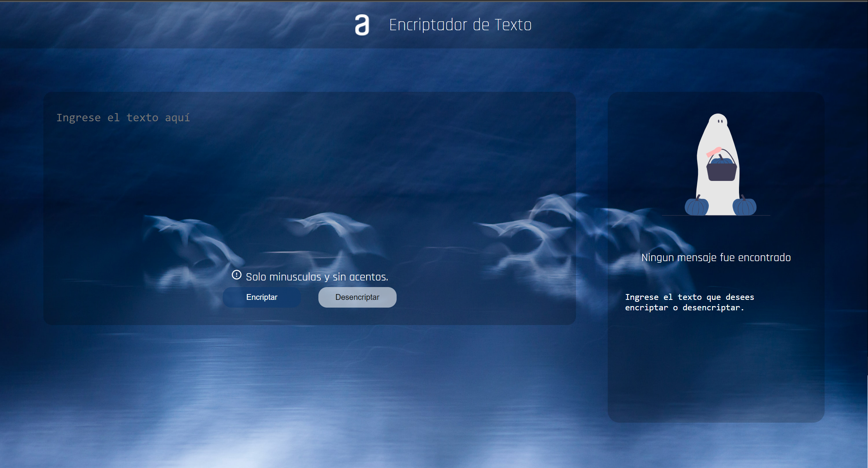Screen dimensions: 868x468
Task: Click the 'Encriptador de Texto' page title
Action: click(x=460, y=25)
